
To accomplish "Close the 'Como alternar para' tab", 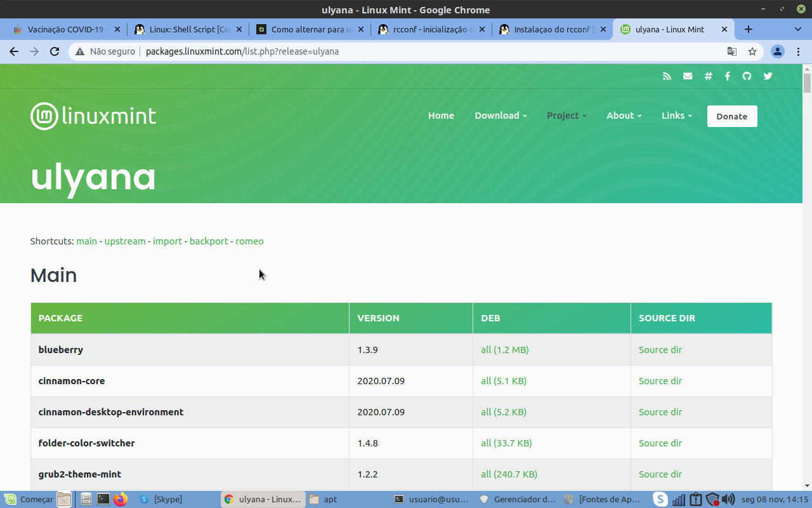I will pyautogui.click(x=360, y=29).
